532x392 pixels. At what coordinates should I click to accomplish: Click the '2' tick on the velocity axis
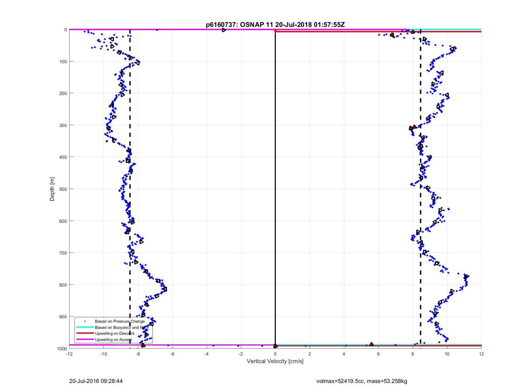[309, 354]
